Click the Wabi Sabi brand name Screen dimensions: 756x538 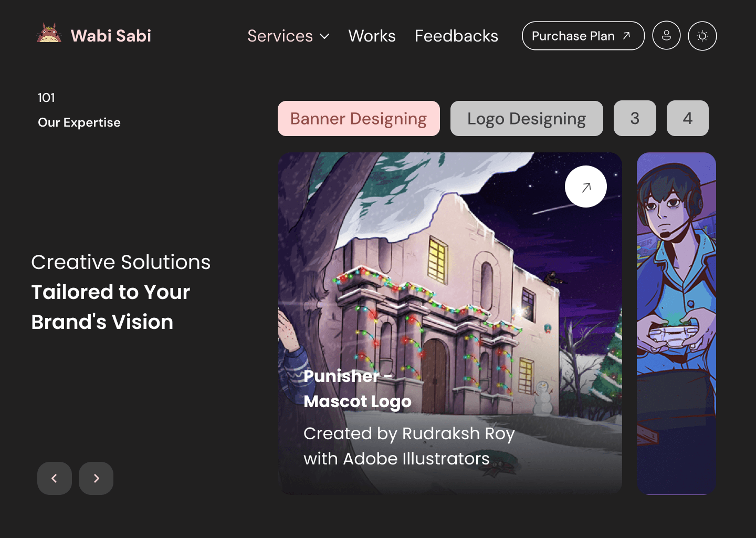tap(111, 36)
